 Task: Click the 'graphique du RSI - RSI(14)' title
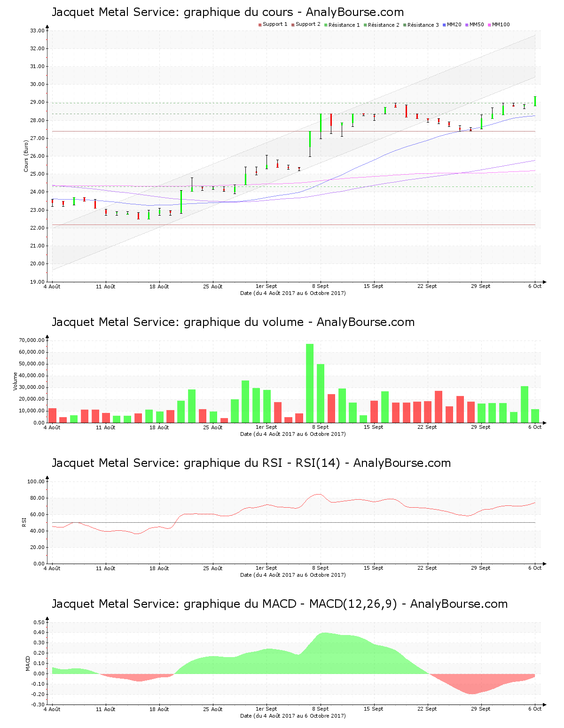(251, 463)
